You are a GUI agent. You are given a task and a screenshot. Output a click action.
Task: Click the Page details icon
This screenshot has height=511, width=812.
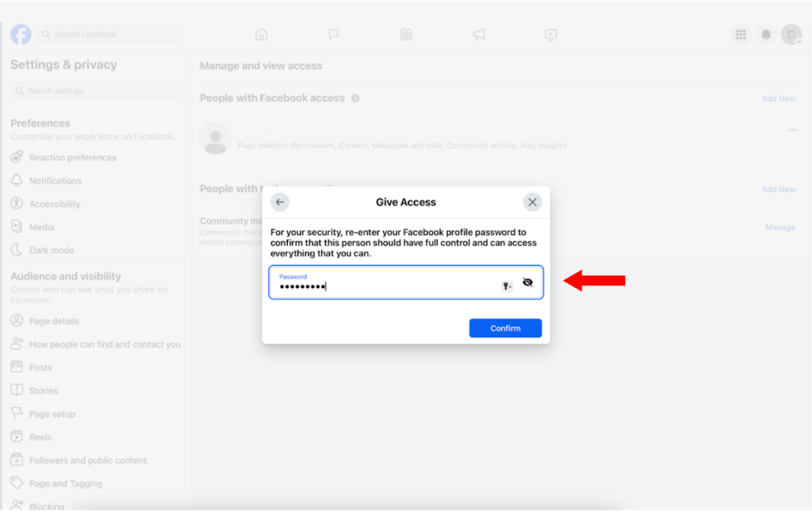17,321
